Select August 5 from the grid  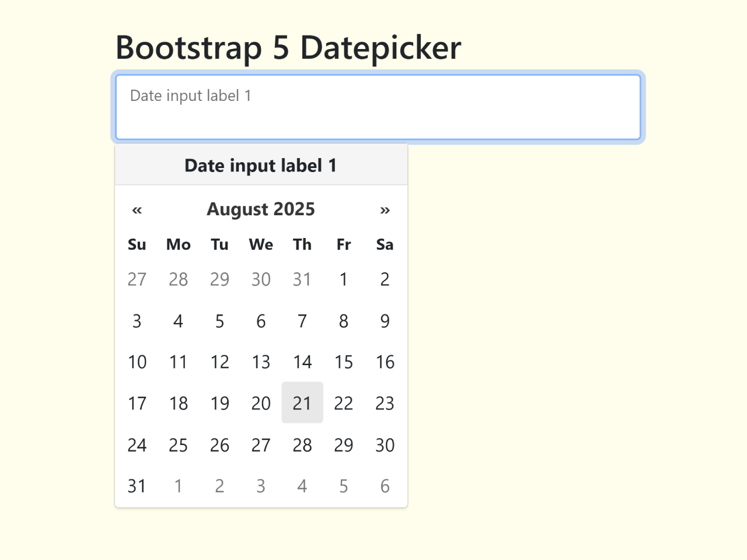[219, 320]
